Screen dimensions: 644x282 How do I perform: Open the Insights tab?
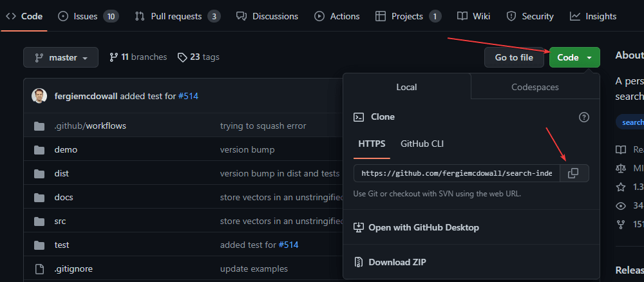[593, 17]
